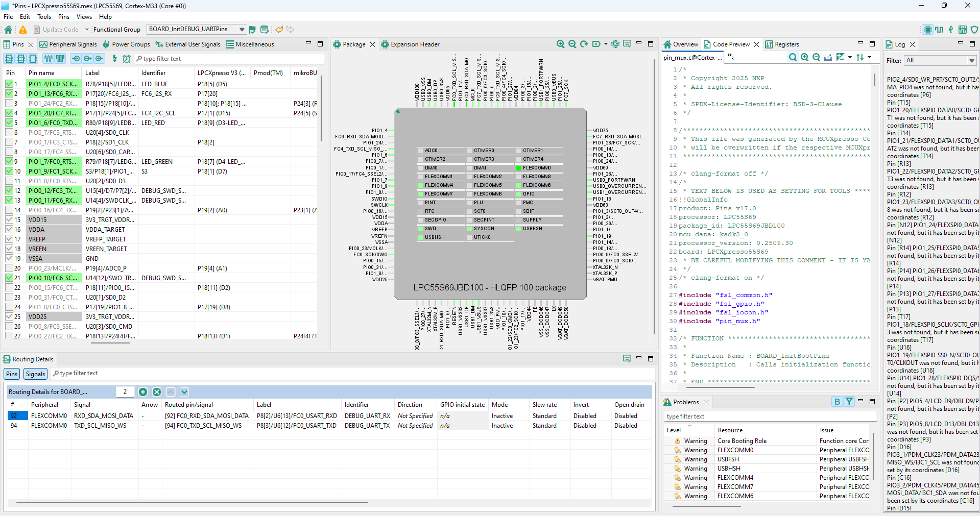Click the comment icon in Routing Details header

[627, 359]
